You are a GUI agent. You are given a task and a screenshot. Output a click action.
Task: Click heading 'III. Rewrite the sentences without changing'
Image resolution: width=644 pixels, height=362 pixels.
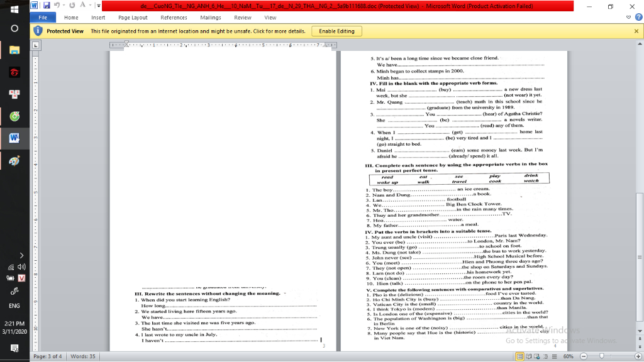[x=208, y=293]
